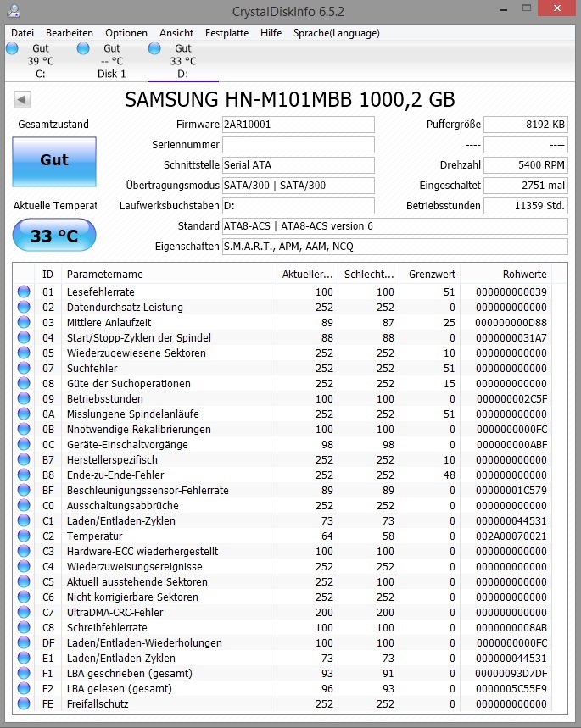Image resolution: width=581 pixels, height=728 pixels.
Task: Click the Aktueller column header
Action: coord(307,274)
